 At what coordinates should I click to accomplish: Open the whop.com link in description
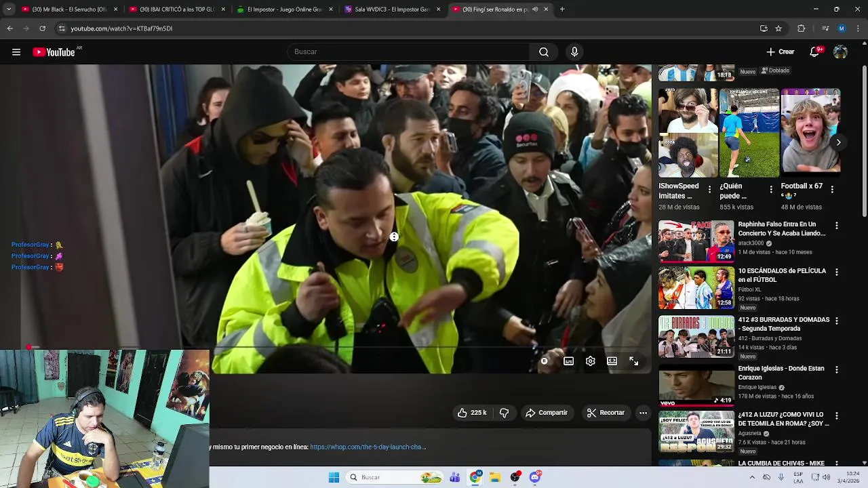tap(368, 447)
